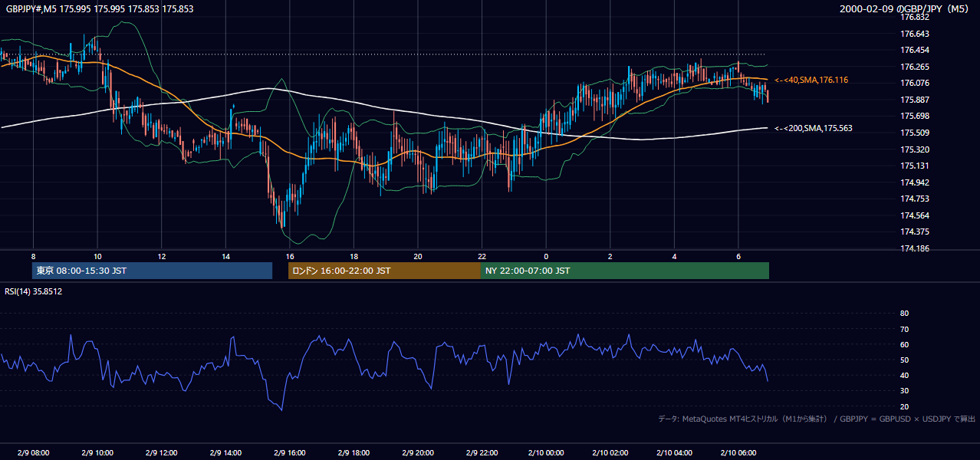Click the 2/9 14:00 bottom time label

coord(225,452)
